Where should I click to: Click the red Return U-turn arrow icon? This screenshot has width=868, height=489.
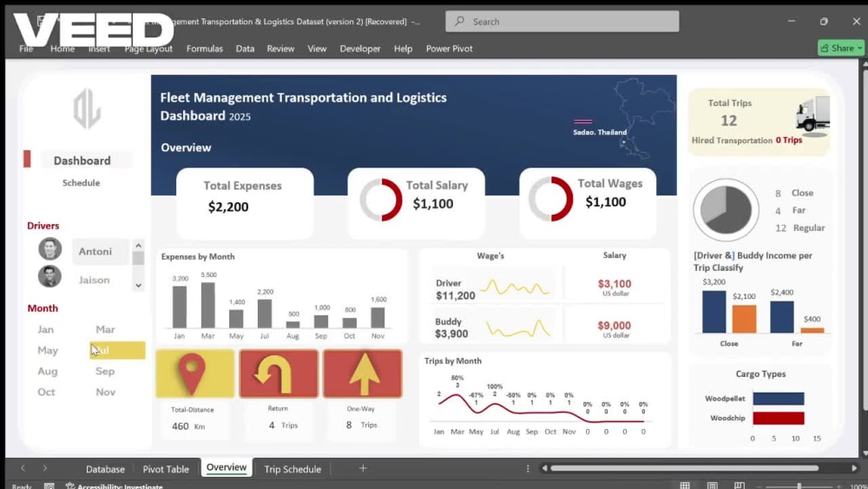279,373
